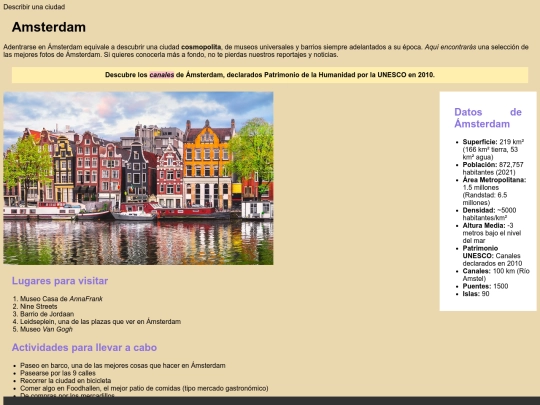Screen dimensions: 540x405
Task: Click the italic phrase 'Aquí encontrarás'
Action: 450,47
